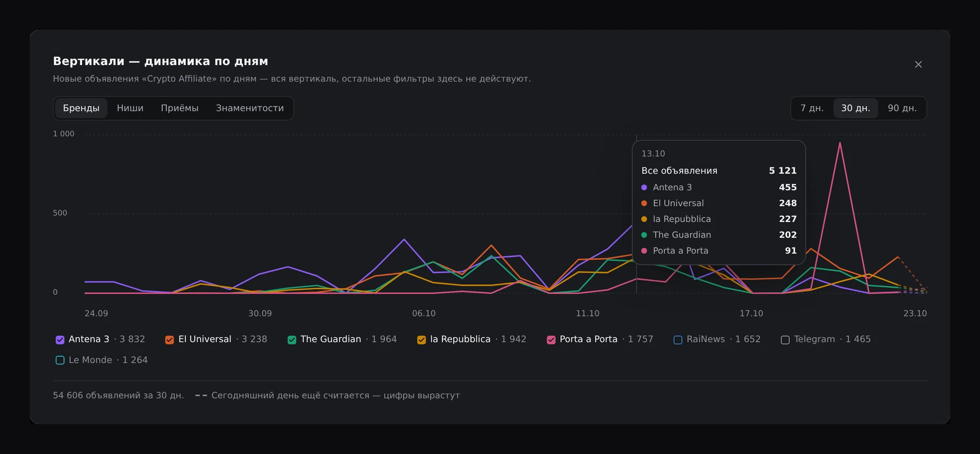Hide Porta a Porta series checkbox
The width and height of the screenshot is (980, 454).
pos(551,340)
